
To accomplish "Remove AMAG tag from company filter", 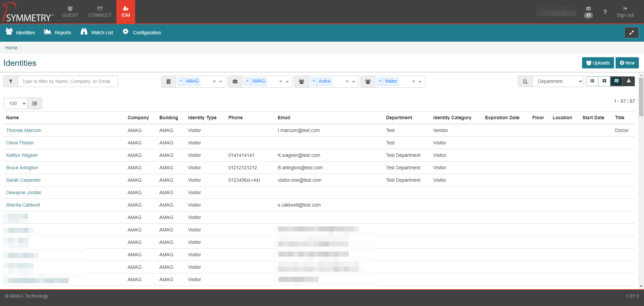I will pyautogui.click(x=248, y=81).
